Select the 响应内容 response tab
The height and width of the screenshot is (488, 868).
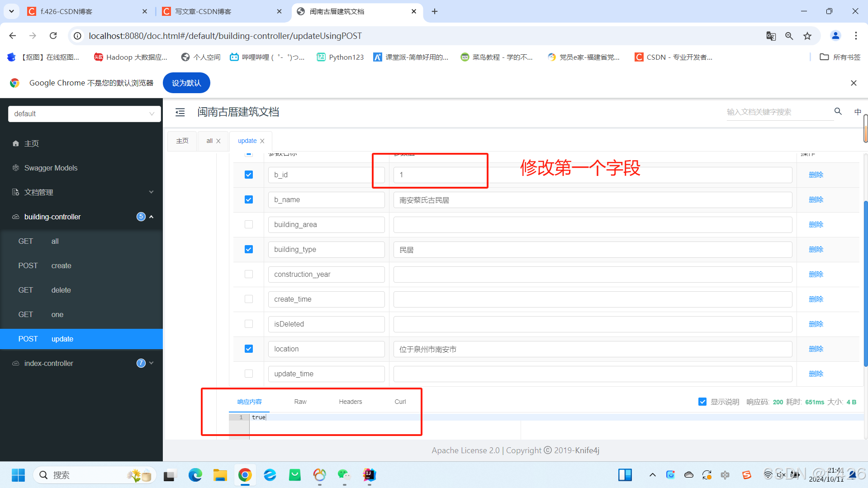point(249,402)
